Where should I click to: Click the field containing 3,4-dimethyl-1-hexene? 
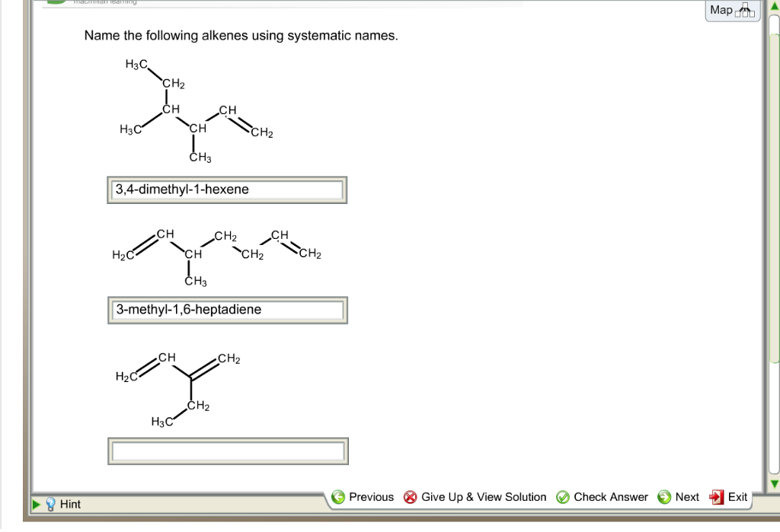227,190
